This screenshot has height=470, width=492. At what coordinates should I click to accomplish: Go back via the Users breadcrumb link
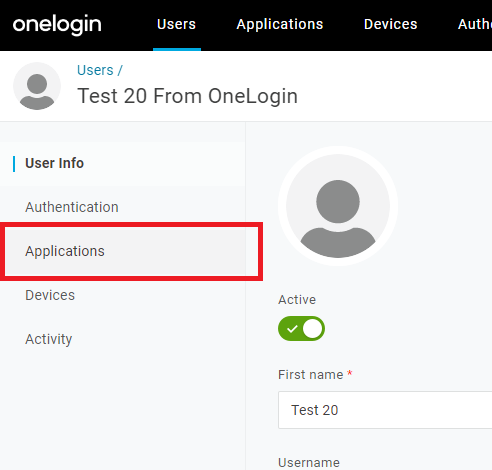pos(95,70)
